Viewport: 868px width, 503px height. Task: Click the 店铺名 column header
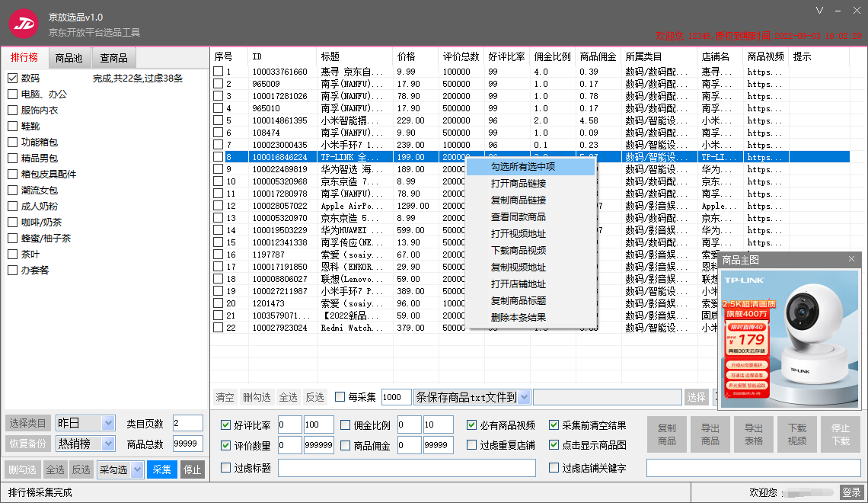(720, 56)
